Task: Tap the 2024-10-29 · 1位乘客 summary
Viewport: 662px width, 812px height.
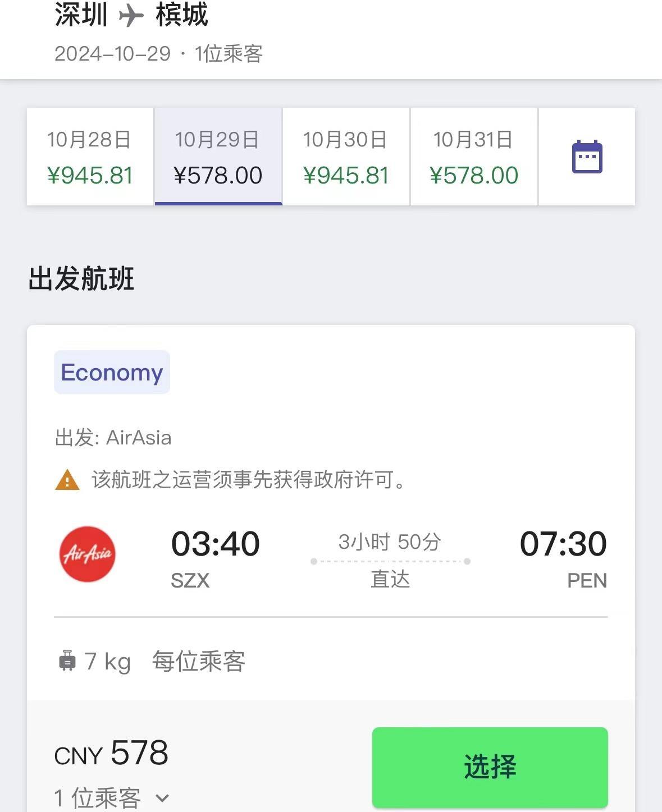Action: pos(158,54)
